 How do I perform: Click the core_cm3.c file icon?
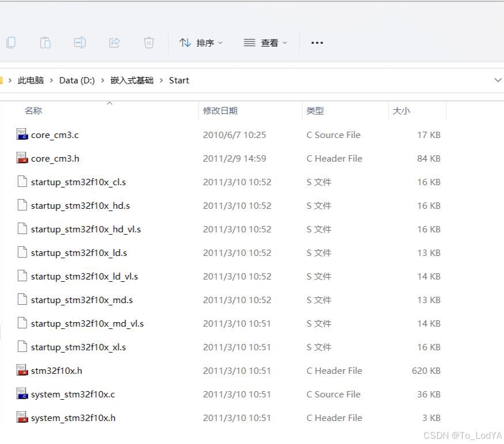22,135
